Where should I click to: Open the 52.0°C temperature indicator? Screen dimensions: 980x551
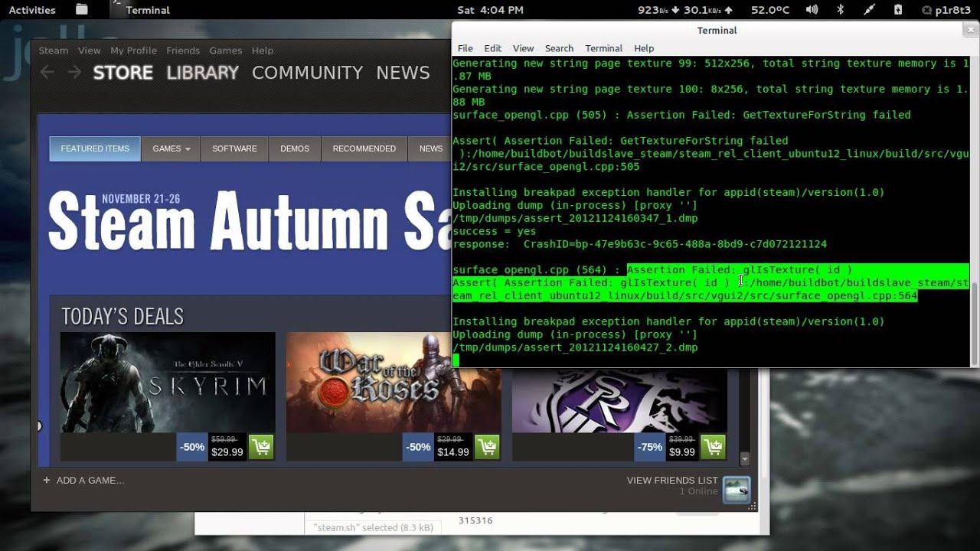coord(769,10)
